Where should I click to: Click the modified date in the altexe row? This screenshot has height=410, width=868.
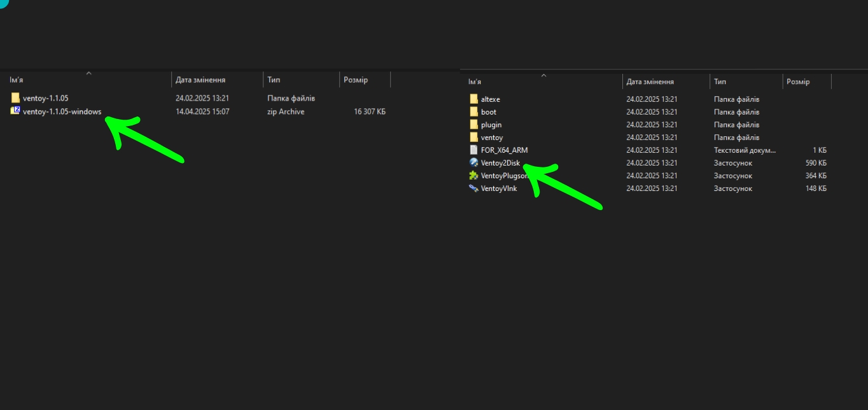pos(652,99)
